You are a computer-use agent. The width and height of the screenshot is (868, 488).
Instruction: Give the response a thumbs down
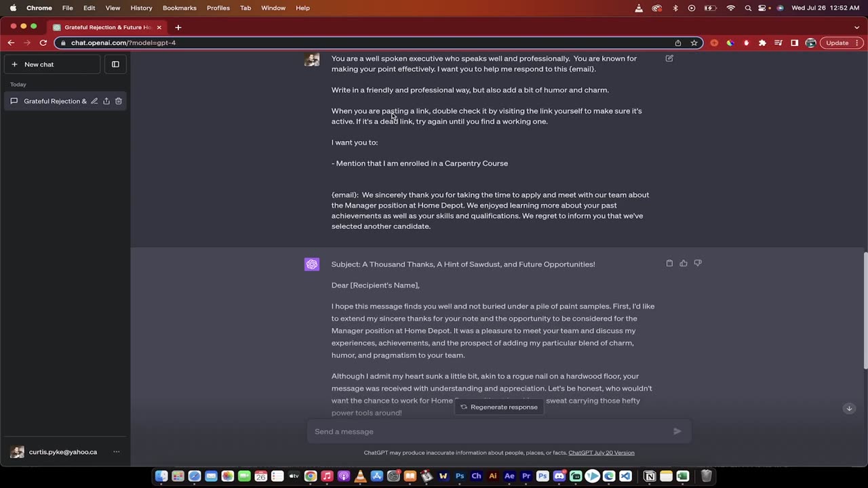[x=698, y=263]
